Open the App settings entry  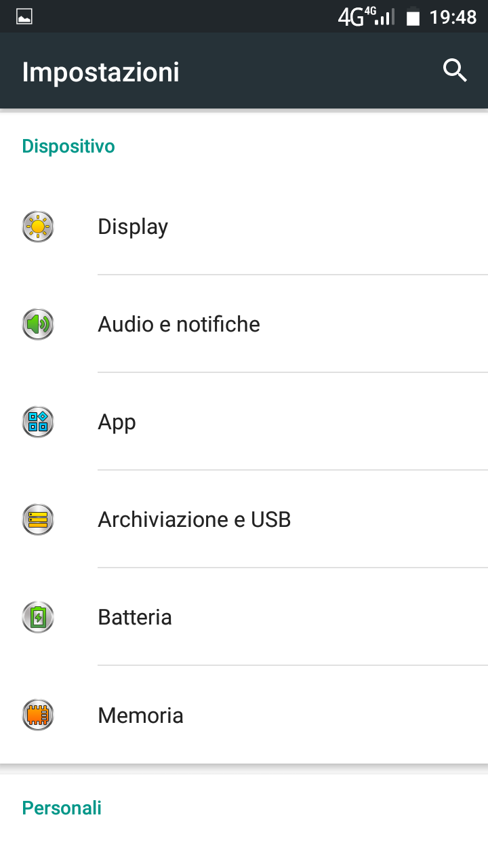117,422
